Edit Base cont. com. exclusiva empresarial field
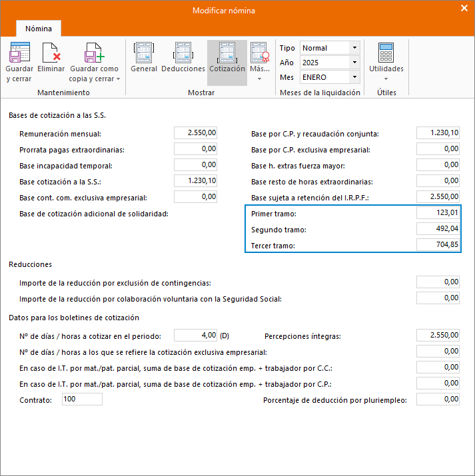Viewport: 475px width, 476px height. (195, 196)
